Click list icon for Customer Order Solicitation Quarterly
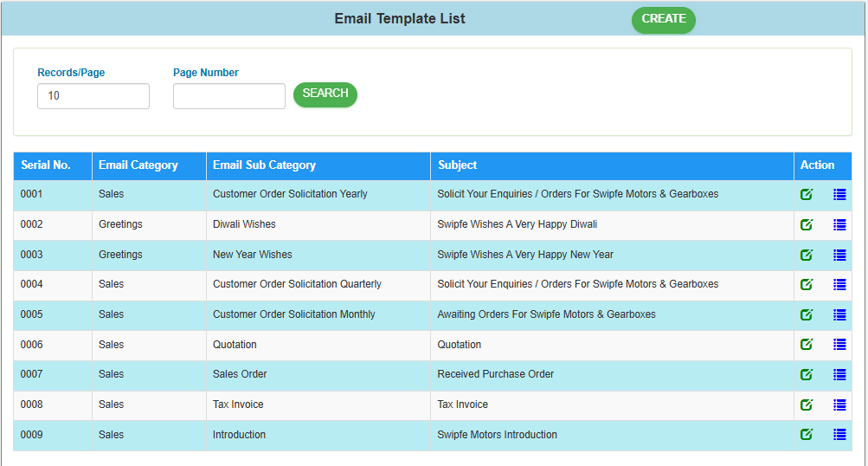Viewport: 868px width, 466px height. click(839, 284)
